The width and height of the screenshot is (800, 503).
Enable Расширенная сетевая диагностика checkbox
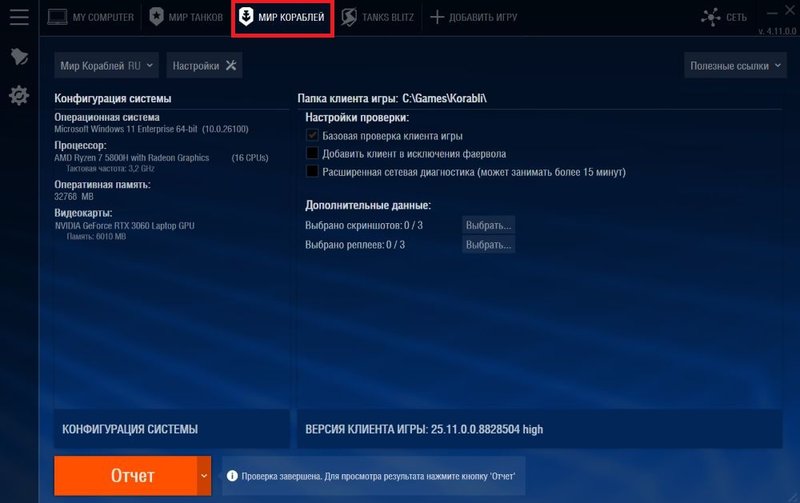tap(312, 172)
